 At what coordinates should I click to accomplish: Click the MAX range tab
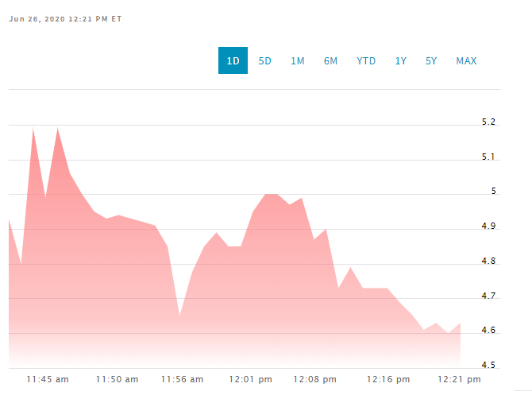point(466,60)
